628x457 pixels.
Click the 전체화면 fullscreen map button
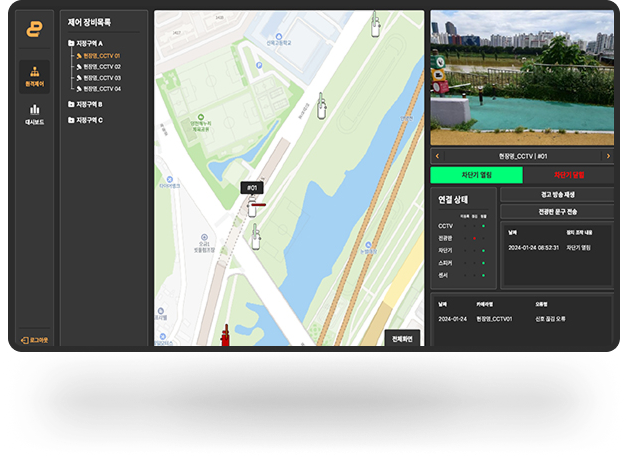coord(403,338)
